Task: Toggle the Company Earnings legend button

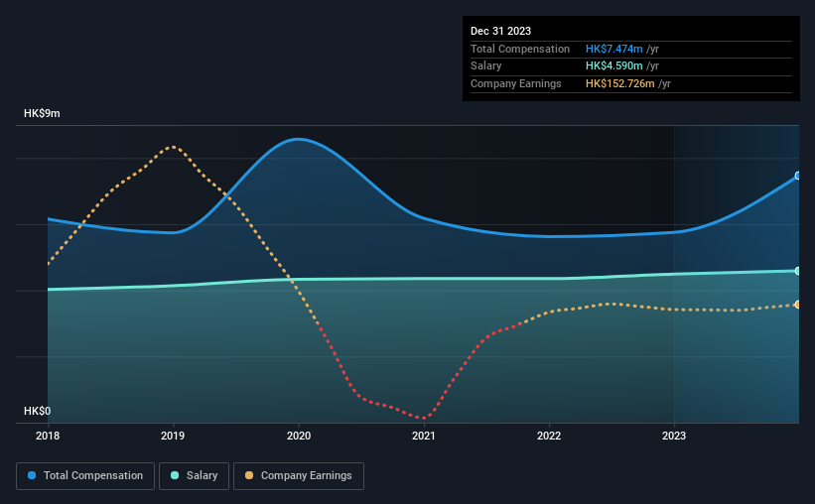Action: click(299, 476)
